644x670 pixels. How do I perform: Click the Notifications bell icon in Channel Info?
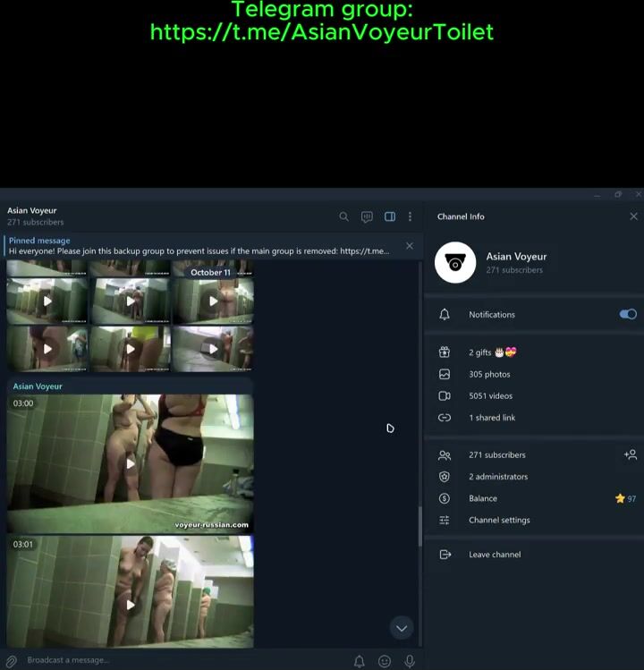click(445, 315)
